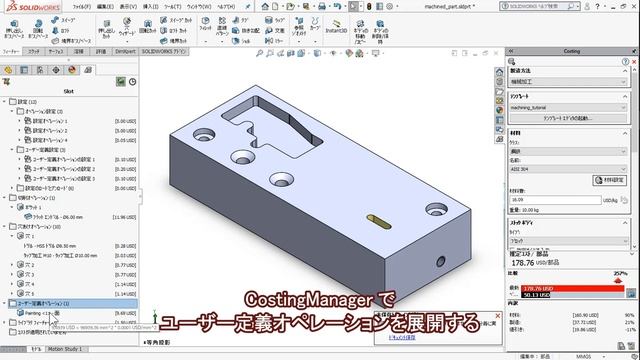Open the AISI 304 material name dropdown
This screenshot has width=640, height=360.
point(568,169)
